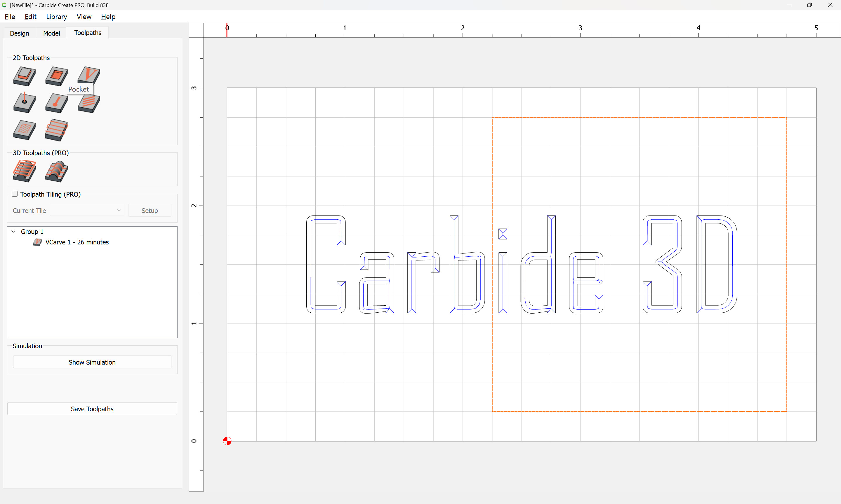
Task: Open the Library menu
Action: [x=56, y=17]
